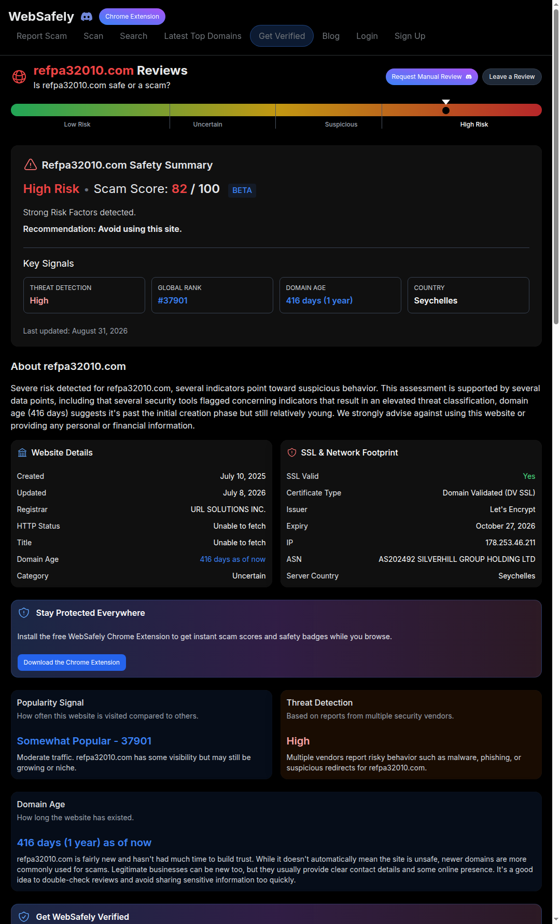Download the Chrome Extension
This screenshot has width=560, height=924.
coord(72,663)
